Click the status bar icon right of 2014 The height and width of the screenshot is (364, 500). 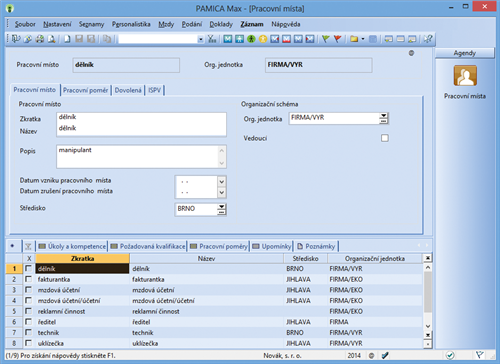[x=371, y=356]
